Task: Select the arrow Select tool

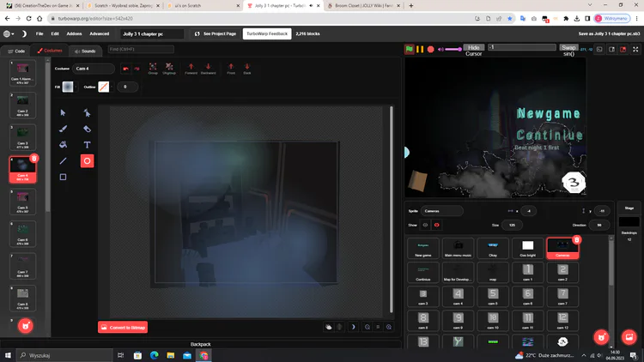Action: (x=63, y=112)
